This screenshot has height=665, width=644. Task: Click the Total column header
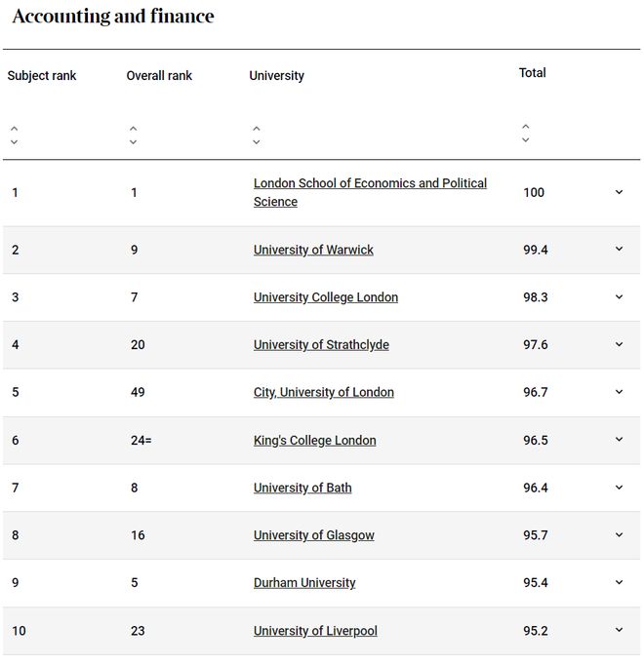tap(533, 73)
